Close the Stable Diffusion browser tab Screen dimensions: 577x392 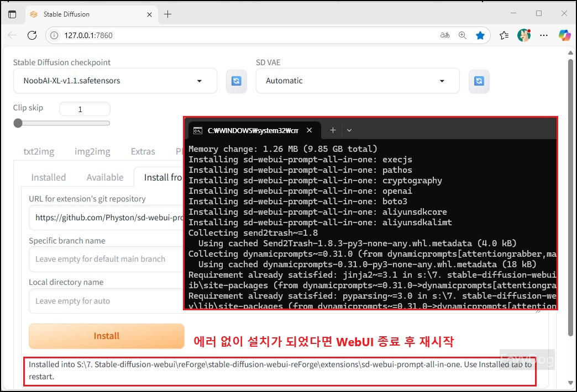point(149,14)
